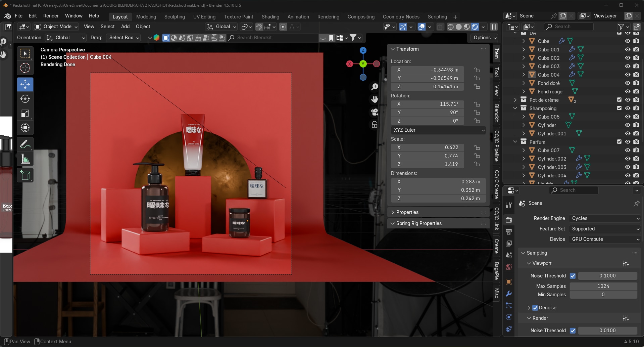Open the Tool sidebar tab
Viewport: 644px width, 347px height.
(497, 72)
